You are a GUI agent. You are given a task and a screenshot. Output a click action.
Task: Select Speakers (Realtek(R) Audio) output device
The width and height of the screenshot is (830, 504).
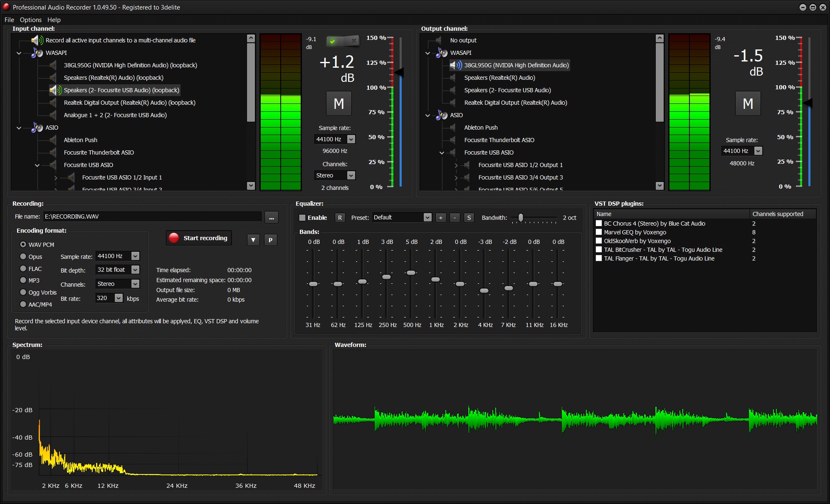coord(499,78)
